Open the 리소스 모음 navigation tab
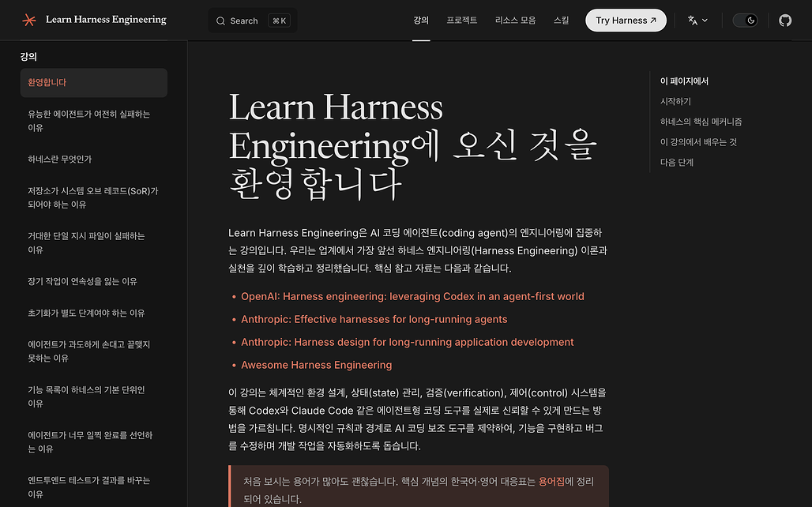812x507 pixels. click(515, 21)
